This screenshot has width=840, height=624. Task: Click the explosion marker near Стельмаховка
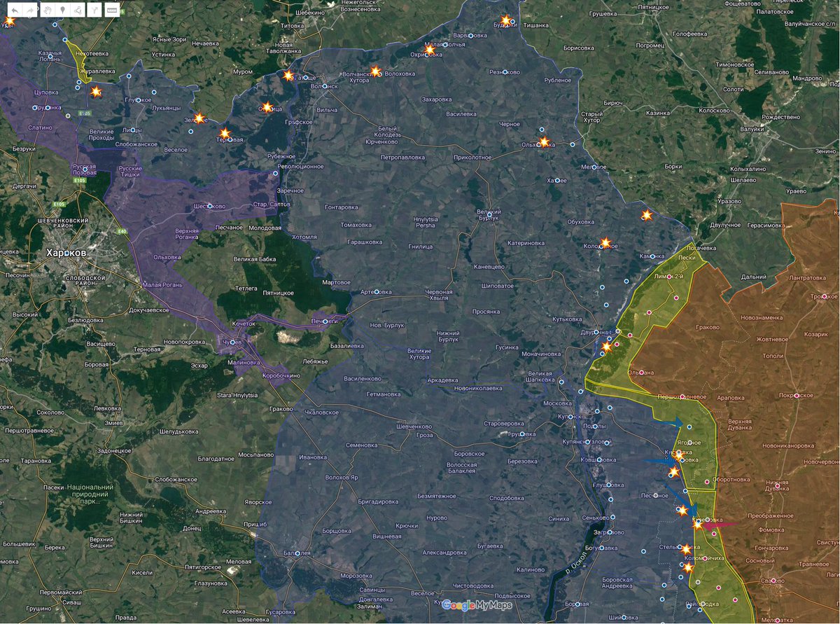click(686, 550)
